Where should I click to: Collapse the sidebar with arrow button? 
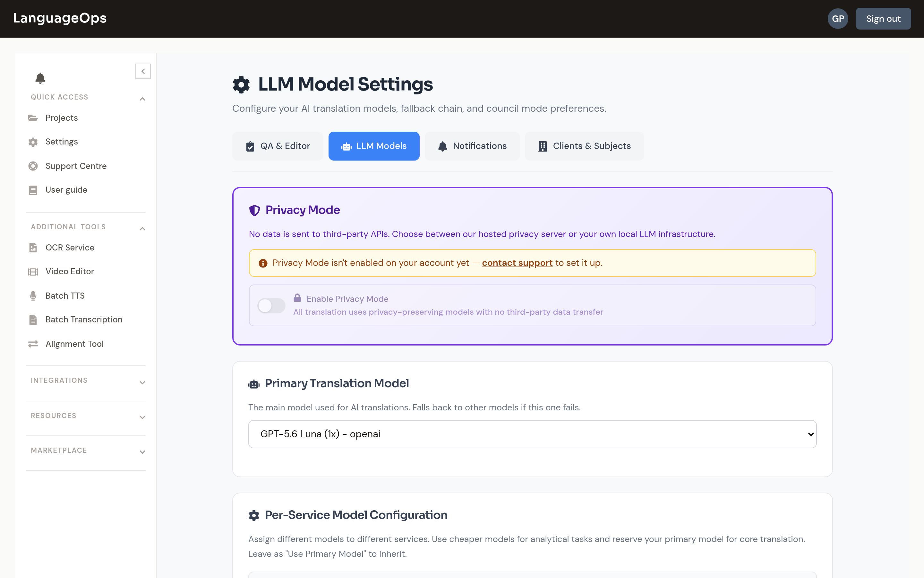pos(143,71)
